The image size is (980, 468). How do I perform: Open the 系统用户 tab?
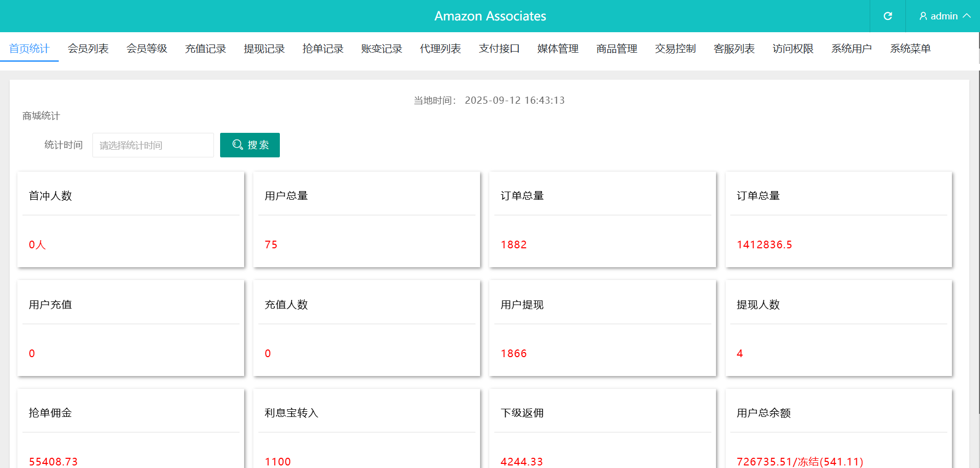pos(851,49)
